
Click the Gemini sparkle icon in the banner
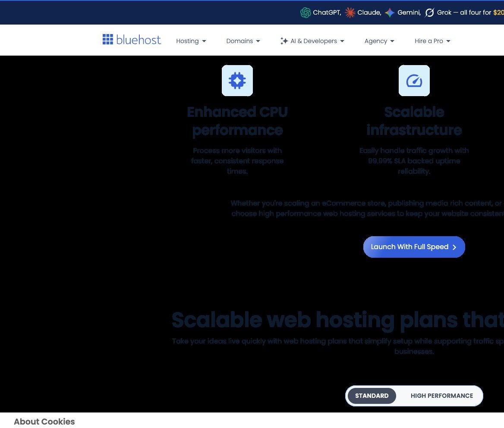[x=390, y=12]
